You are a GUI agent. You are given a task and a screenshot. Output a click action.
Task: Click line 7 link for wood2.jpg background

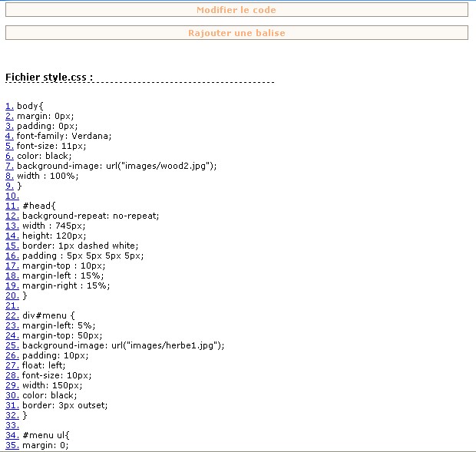(9, 166)
